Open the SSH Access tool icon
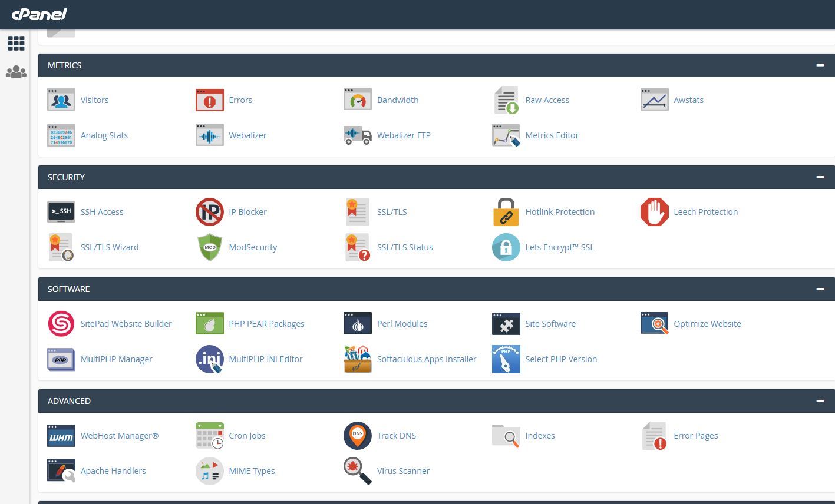835x504 pixels. [x=61, y=211]
